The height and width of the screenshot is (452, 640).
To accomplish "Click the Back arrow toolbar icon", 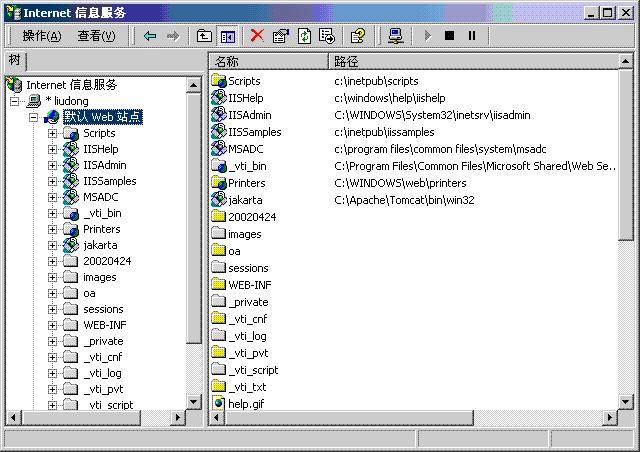I will [150, 36].
